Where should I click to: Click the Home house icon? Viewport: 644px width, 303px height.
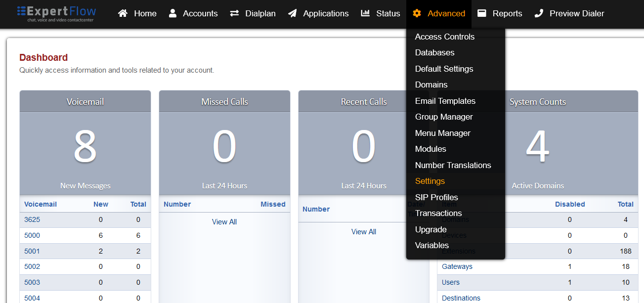123,13
